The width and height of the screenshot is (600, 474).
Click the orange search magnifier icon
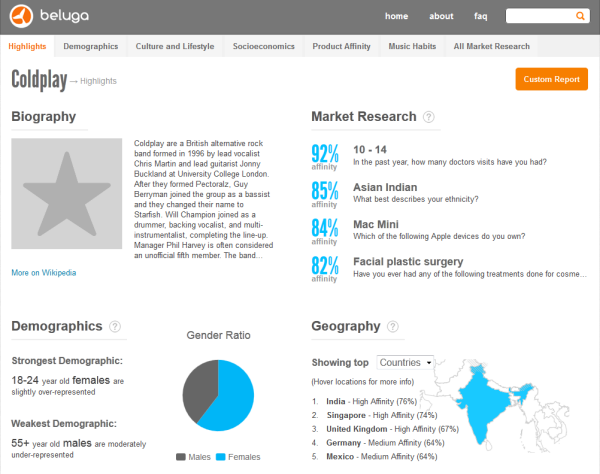click(580, 16)
